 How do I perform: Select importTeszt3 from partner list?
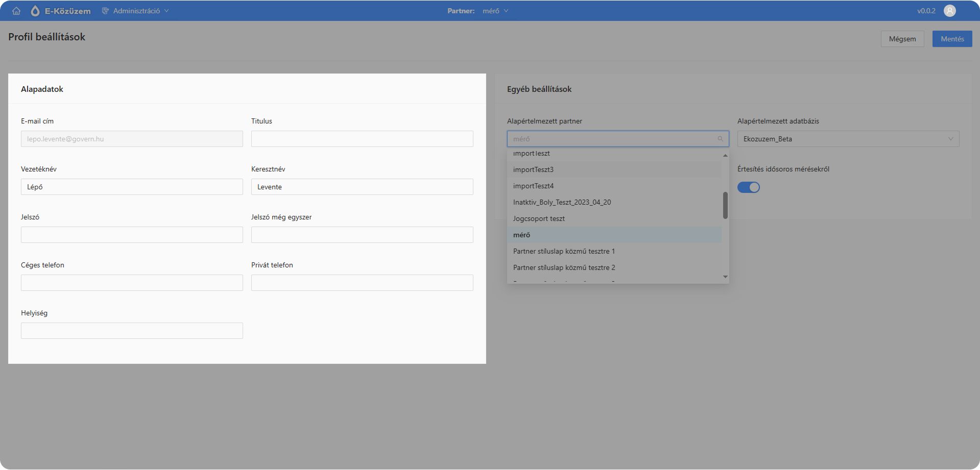(x=533, y=169)
